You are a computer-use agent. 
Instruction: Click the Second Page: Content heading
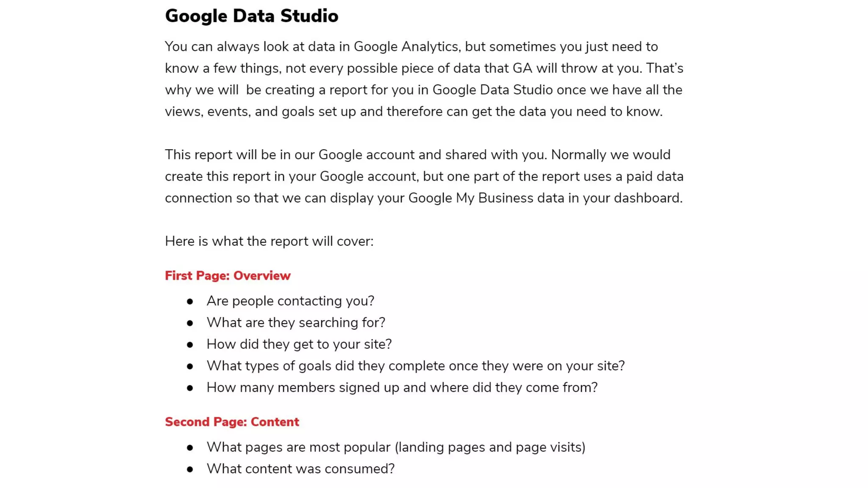[x=232, y=422]
